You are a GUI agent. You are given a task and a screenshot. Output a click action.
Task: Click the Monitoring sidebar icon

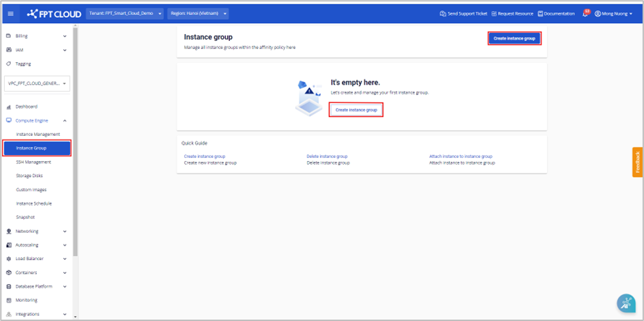[x=8, y=300]
